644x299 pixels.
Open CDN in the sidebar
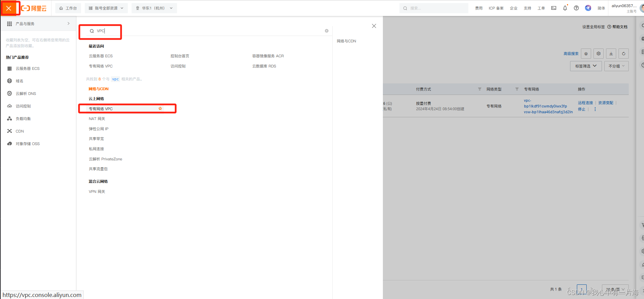(20, 131)
